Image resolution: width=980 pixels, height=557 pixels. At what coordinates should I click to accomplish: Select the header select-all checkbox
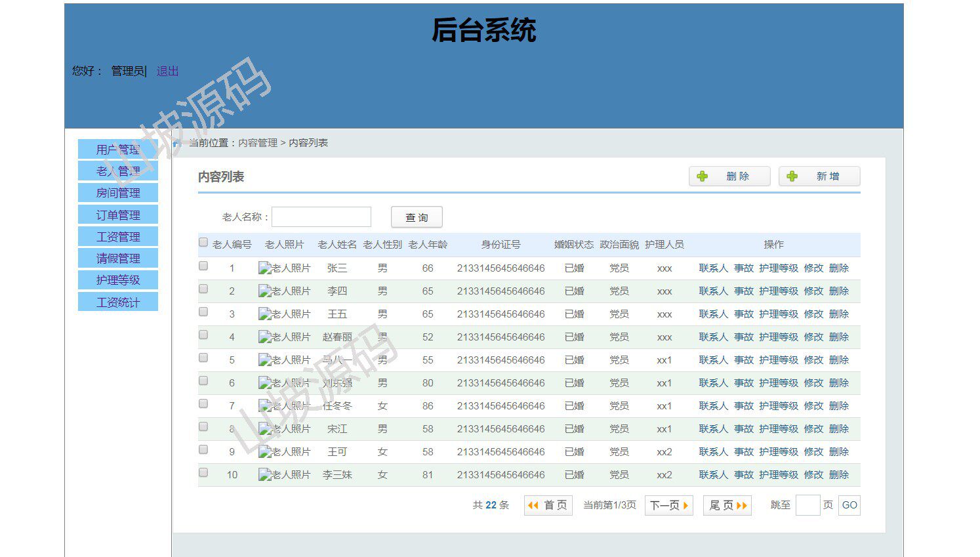pos(203,243)
